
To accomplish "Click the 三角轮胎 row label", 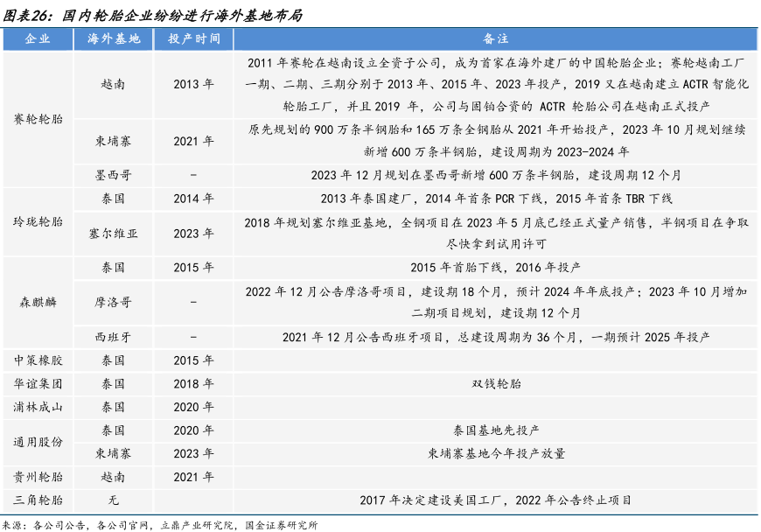I will pyautogui.click(x=38, y=500).
